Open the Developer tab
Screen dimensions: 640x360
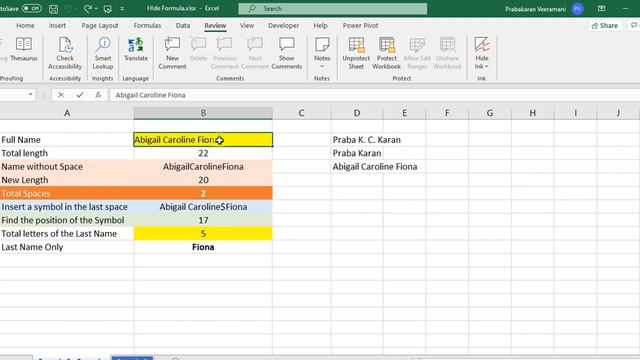(284, 25)
